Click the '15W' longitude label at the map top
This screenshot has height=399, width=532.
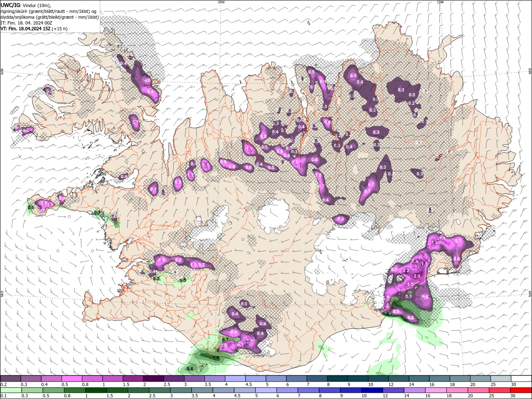pyautogui.click(x=440, y=2)
